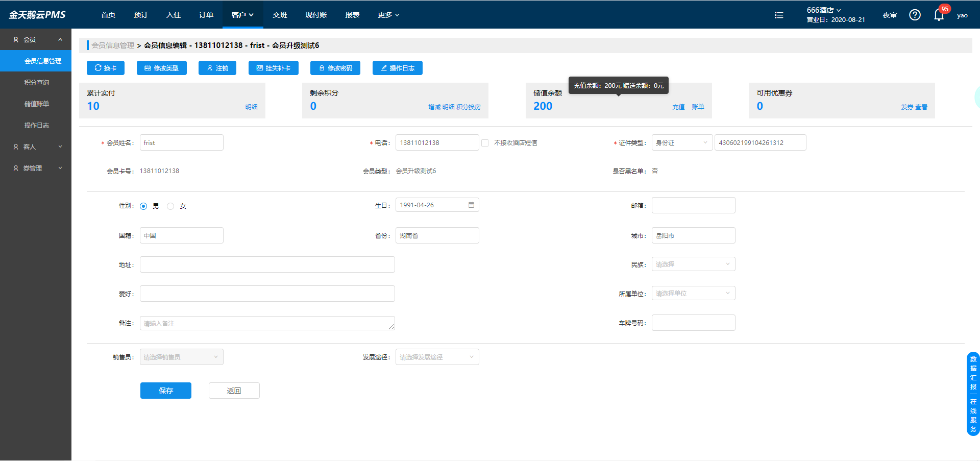Open the 预订 top menu
The width and height of the screenshot is (980, 461).
[x=141, y=15]
